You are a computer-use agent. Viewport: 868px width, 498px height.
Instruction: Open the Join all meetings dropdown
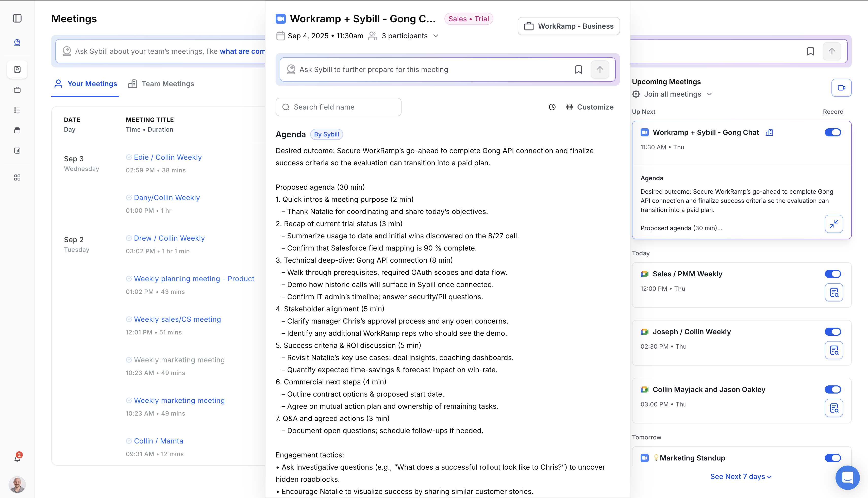(x=673, y=94)
